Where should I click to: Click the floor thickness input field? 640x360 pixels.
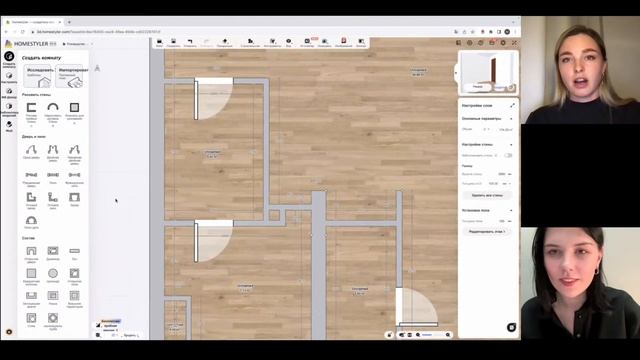502,221
